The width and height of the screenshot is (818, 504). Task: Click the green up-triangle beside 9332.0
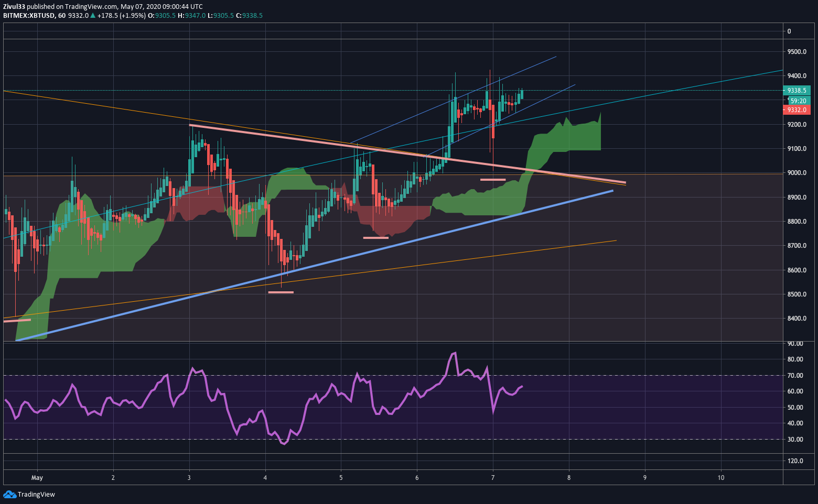[x=93, y=15]
